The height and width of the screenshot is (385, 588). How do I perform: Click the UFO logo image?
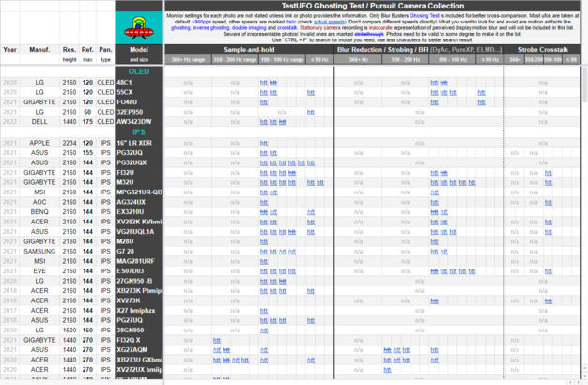point(138,20)
